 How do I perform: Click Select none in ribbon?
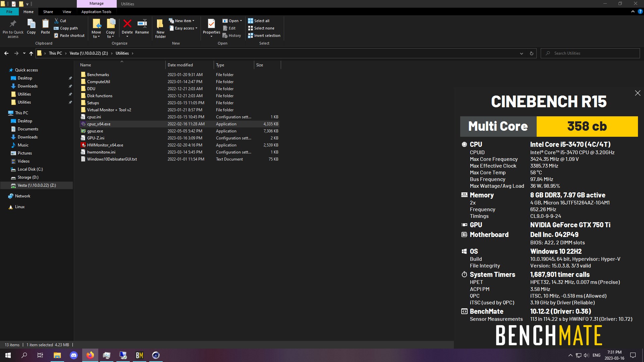pyautogui.click(x=261, y=28)
